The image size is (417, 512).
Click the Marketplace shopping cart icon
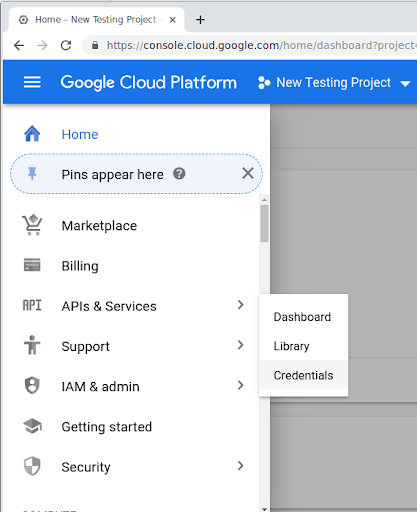point(32,225)
